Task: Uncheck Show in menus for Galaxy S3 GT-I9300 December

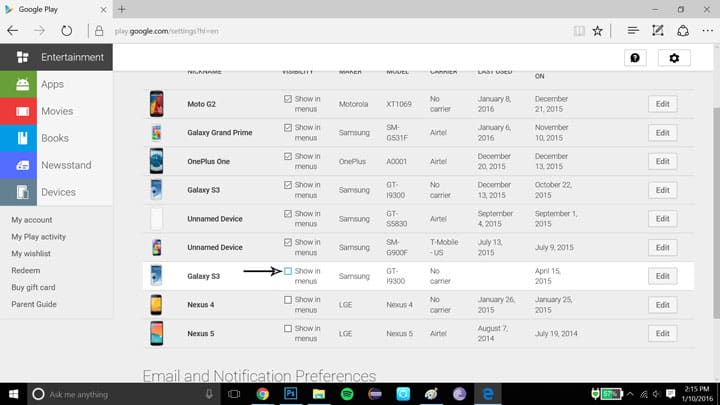Action: tap(288, 185)
